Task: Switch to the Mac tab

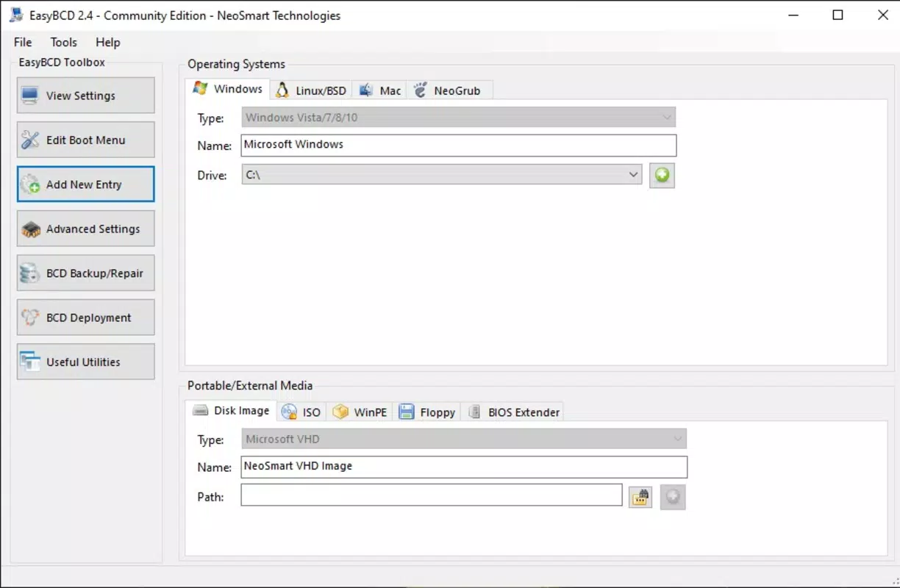Action: click(379, 90)
